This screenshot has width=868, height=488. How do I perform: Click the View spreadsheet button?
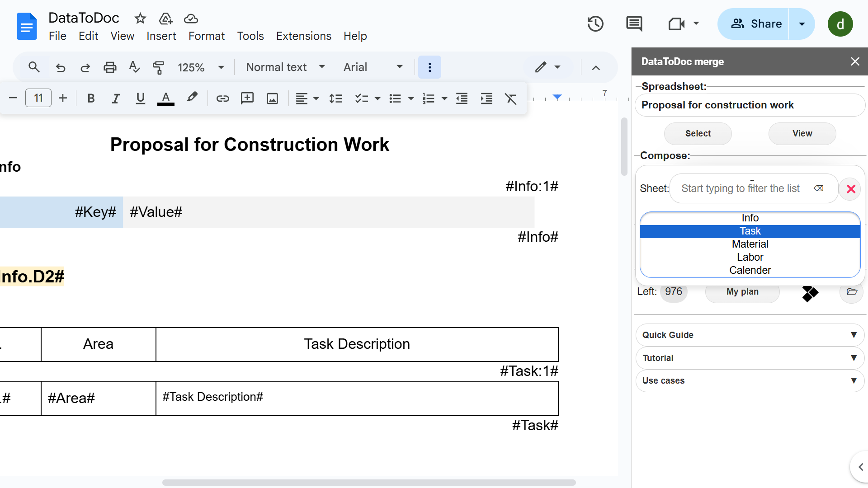click(802, 133)
